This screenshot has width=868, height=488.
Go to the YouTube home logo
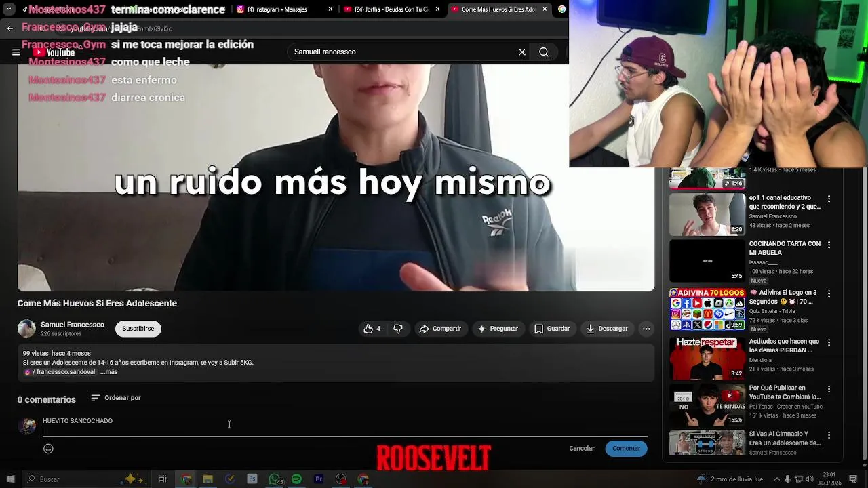tap(54, 52)
